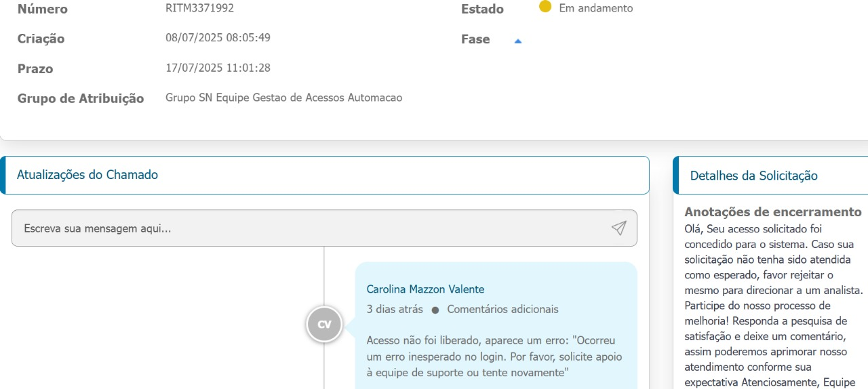Click the Grupo de Atribuição label
The image size is (868, 389).
point(81,98)
